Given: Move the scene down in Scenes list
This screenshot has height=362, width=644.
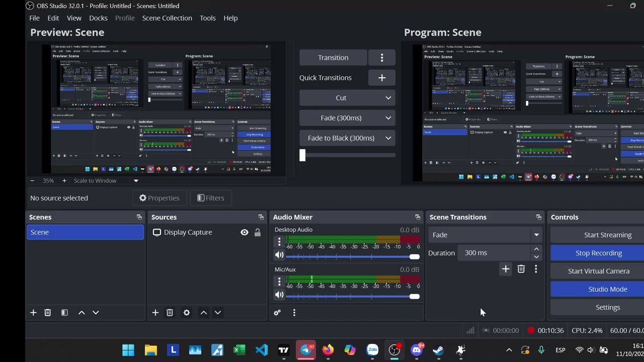Looking at the screenshot, I should click(96, 313).
